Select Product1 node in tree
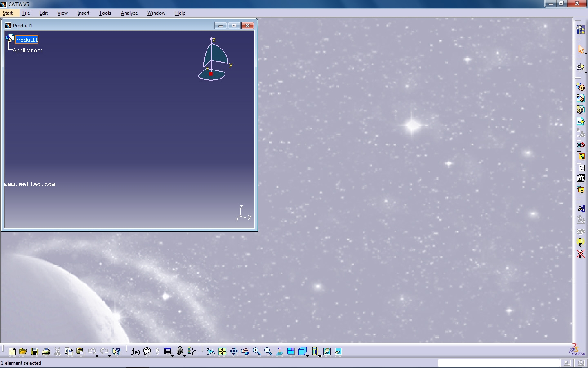The width and height of the screenshot is (588, 368). tap(27, 40)
